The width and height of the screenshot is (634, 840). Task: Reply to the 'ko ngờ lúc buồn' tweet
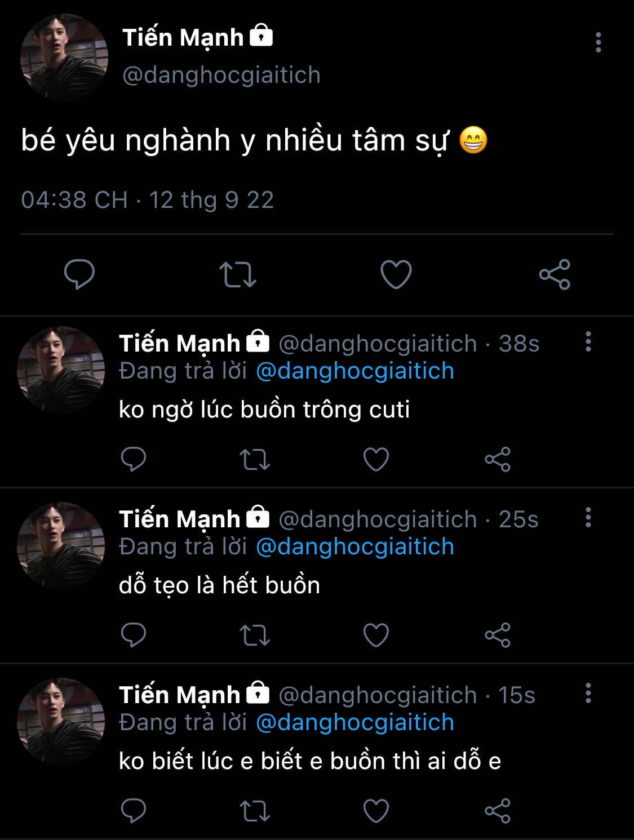pos(134,459)
